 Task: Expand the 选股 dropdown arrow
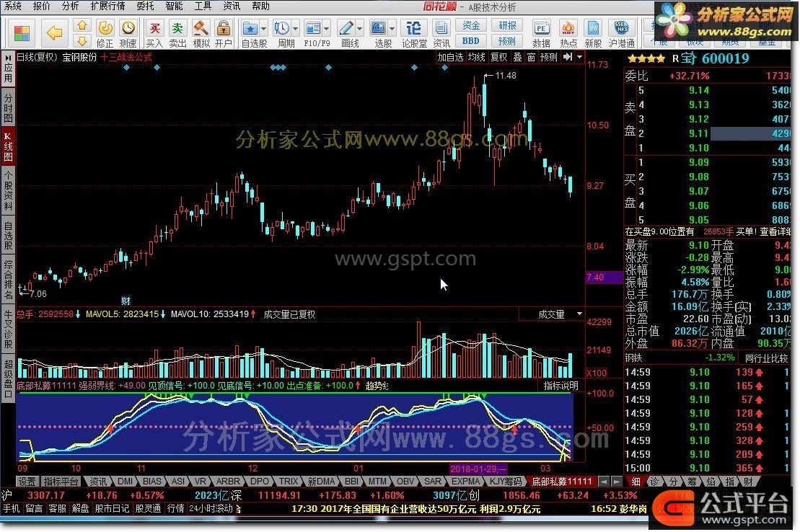[392, 29]
